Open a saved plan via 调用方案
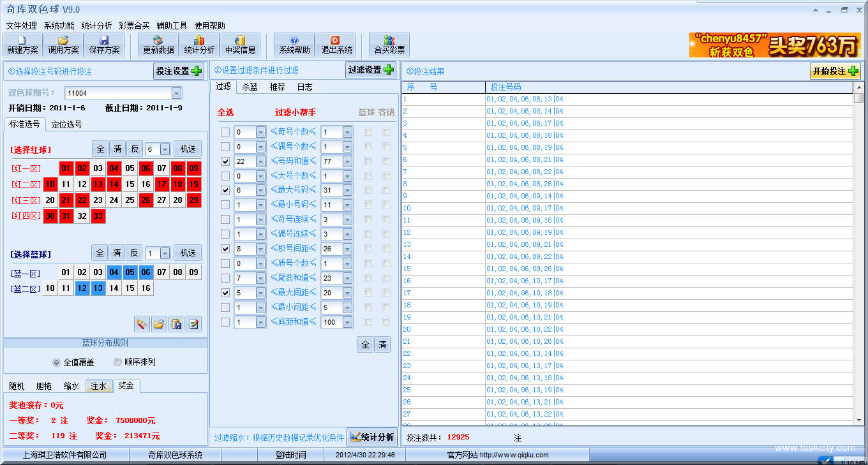This screenshot has width=868, height=465. 64,45
